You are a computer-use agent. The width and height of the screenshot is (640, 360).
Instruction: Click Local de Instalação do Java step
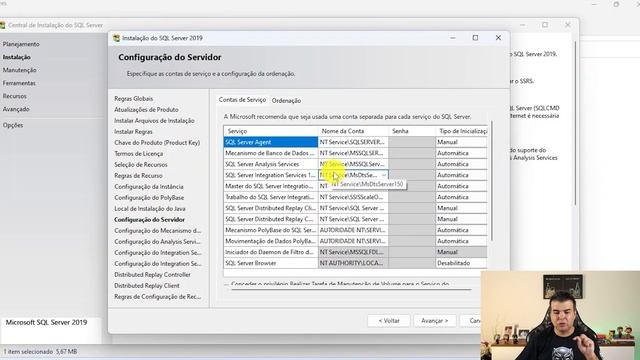point(150,209)
